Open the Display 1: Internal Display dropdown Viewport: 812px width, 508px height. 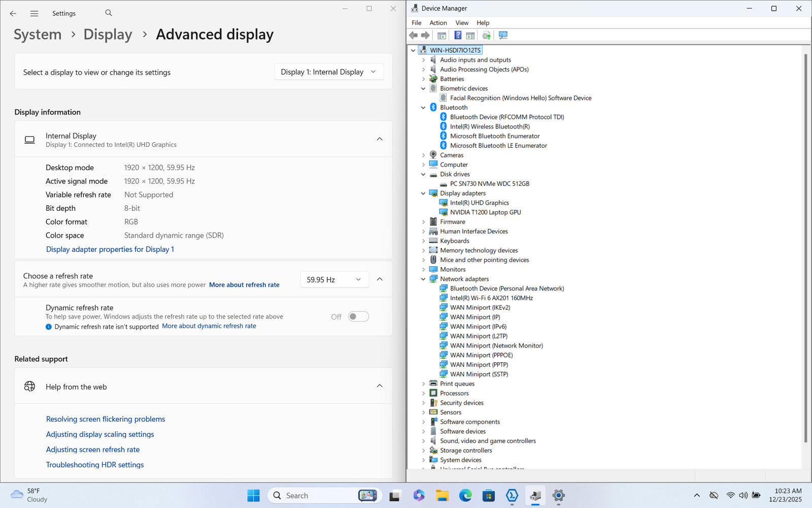328,72
